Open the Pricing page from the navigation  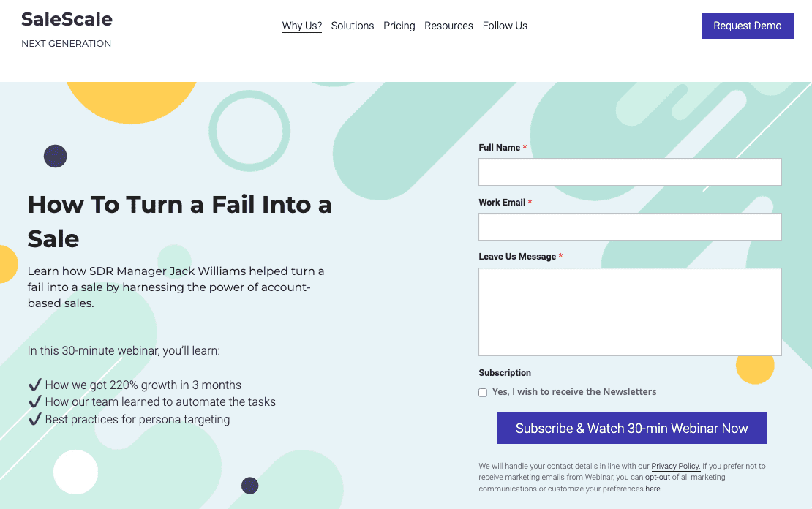399,26
